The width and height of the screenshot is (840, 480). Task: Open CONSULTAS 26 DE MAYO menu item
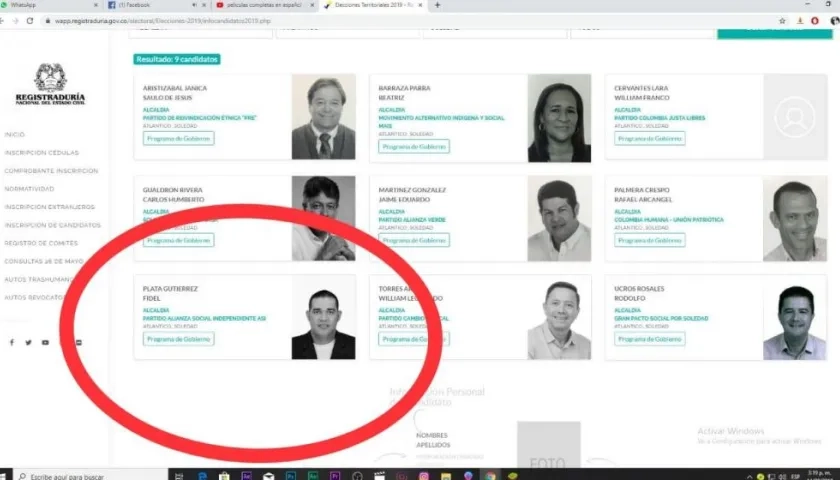coord(43,261)
